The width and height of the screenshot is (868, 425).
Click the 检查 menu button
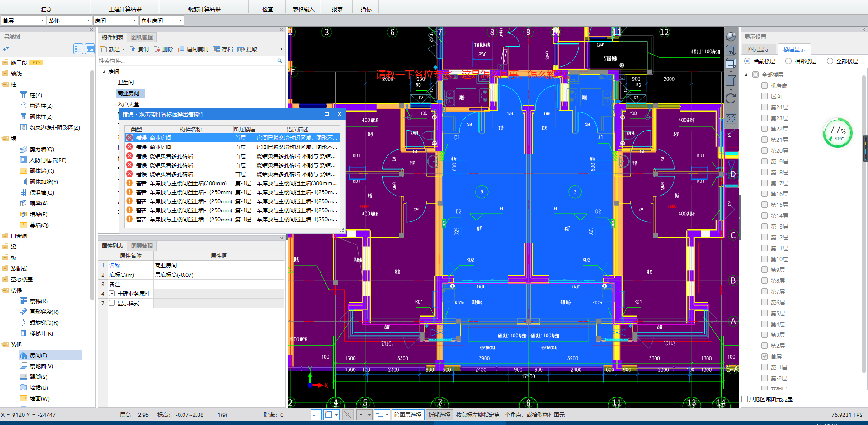[x=268, y=9]
